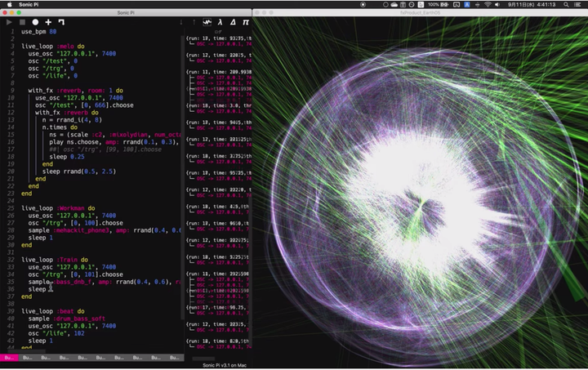
Task: Click the log panel horizontal scrollbar
Action: click(x=204, y=358)
